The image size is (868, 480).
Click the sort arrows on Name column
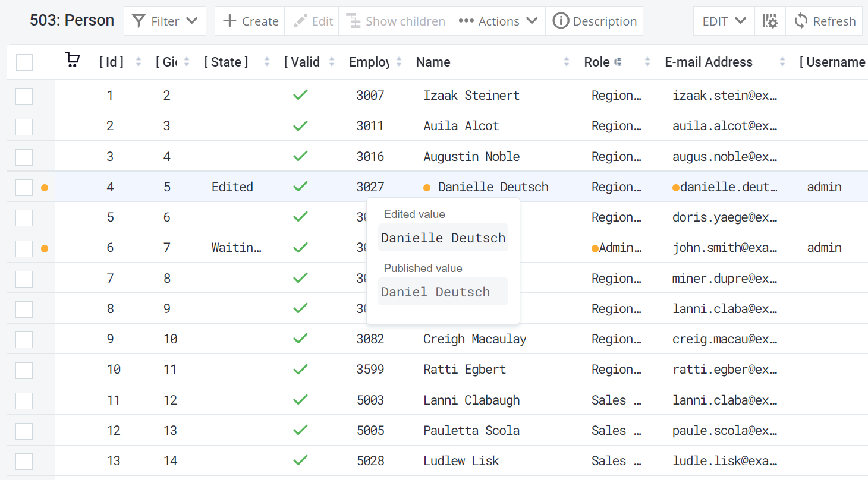567,62
